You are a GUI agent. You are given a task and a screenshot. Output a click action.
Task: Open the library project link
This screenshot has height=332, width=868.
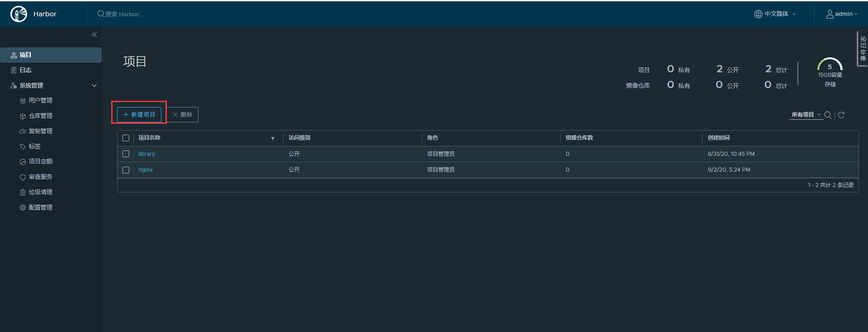click(x=146, y=154)
